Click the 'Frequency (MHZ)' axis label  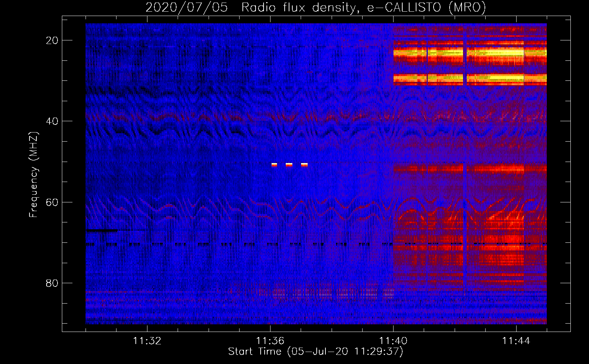[33, 175]
